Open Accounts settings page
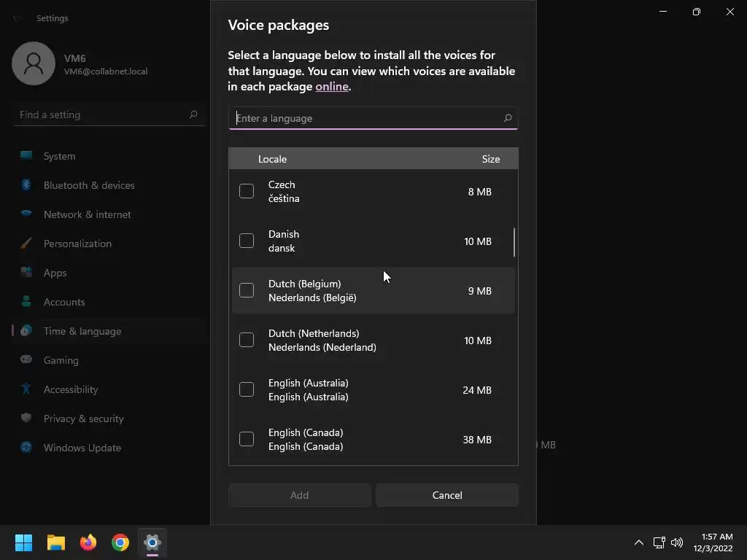 [109, 302]
